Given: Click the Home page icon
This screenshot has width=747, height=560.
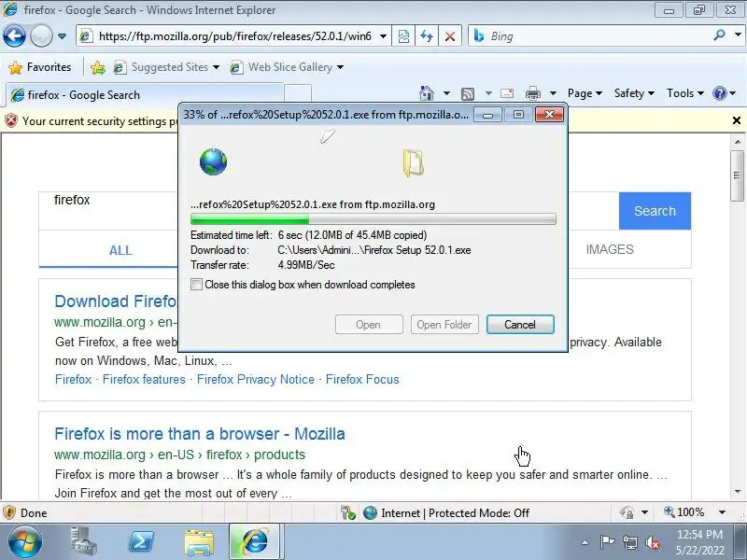Looking at the screenshot, I should pos(427,93).
